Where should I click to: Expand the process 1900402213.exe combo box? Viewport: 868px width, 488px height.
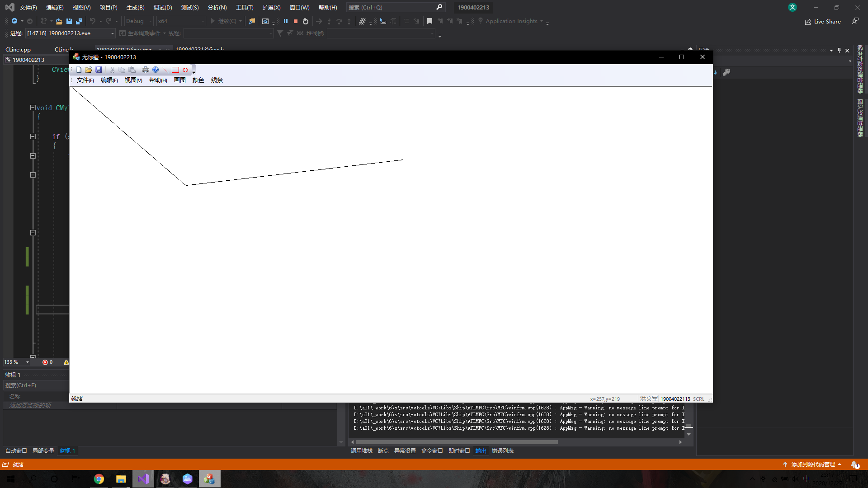[112, 33]
